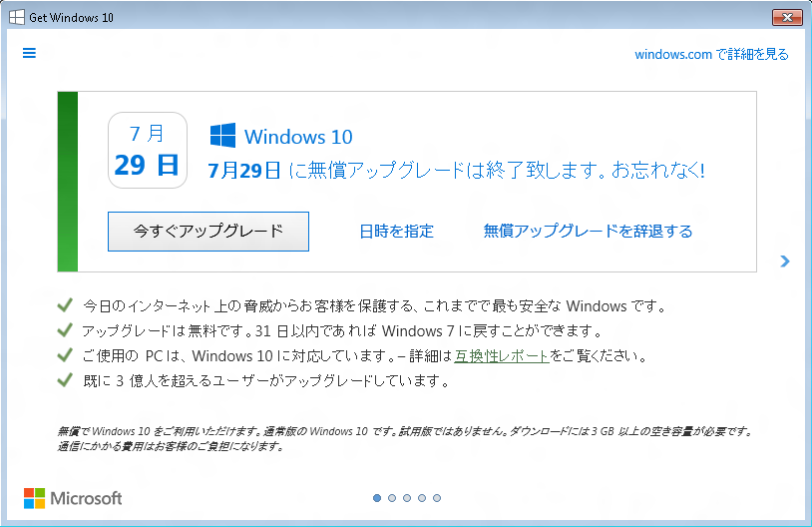Click the line about 最も安全な Windows
The height and width of the screenshot is (527, 812).
(375, 305)
